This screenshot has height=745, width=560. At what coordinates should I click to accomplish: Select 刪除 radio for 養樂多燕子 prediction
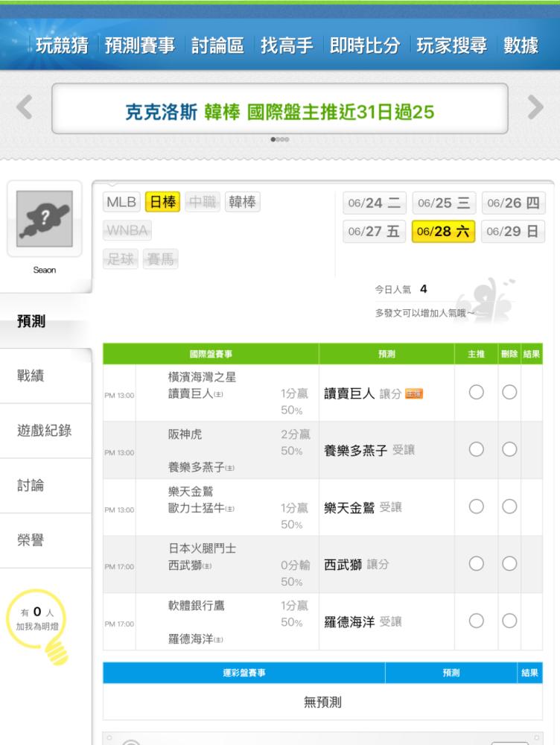509,449
